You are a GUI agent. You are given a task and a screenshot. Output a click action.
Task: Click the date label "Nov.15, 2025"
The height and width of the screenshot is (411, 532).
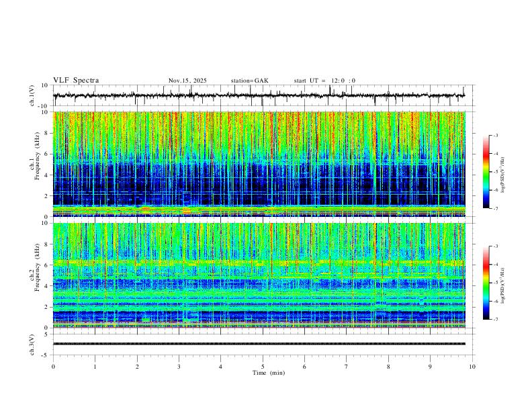coord(187,81)
